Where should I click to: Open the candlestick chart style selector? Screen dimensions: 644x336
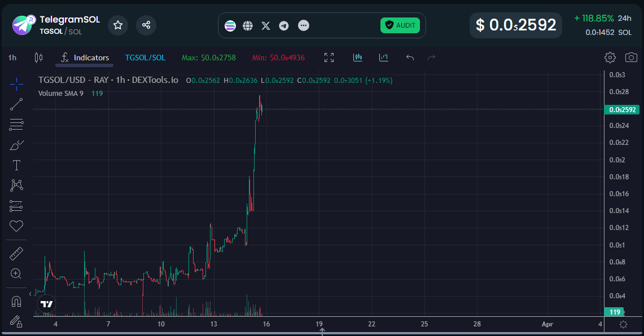[38, 58]
